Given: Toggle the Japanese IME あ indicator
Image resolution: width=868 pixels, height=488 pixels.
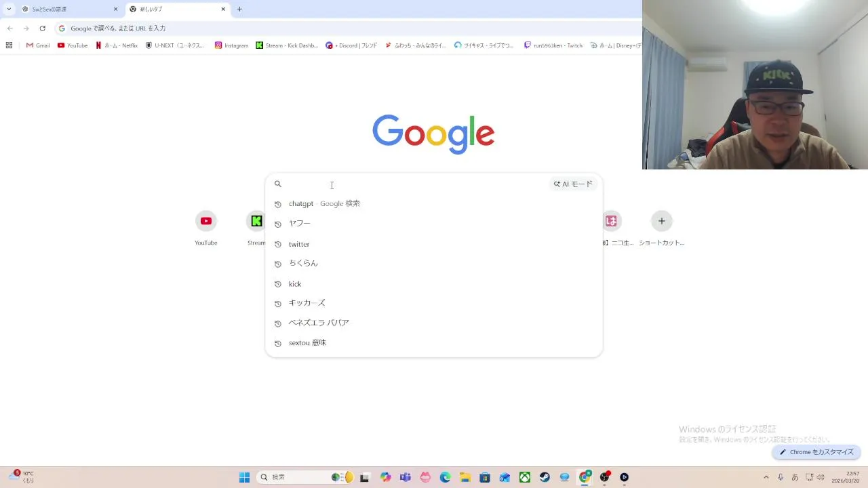Looking at the screenshot, I should 795,477.
